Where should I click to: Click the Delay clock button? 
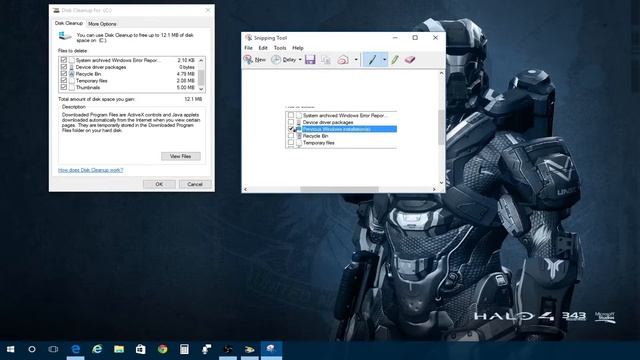(x=284, y=60)
